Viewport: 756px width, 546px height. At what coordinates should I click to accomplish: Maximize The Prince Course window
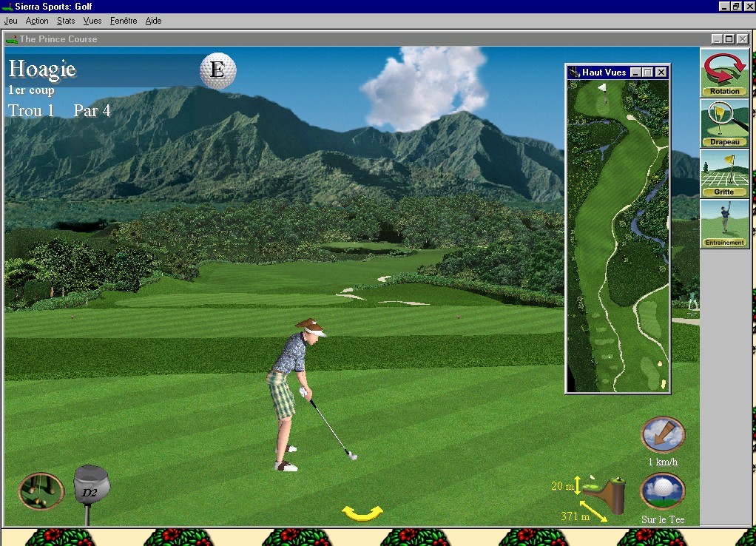[729, 39]
